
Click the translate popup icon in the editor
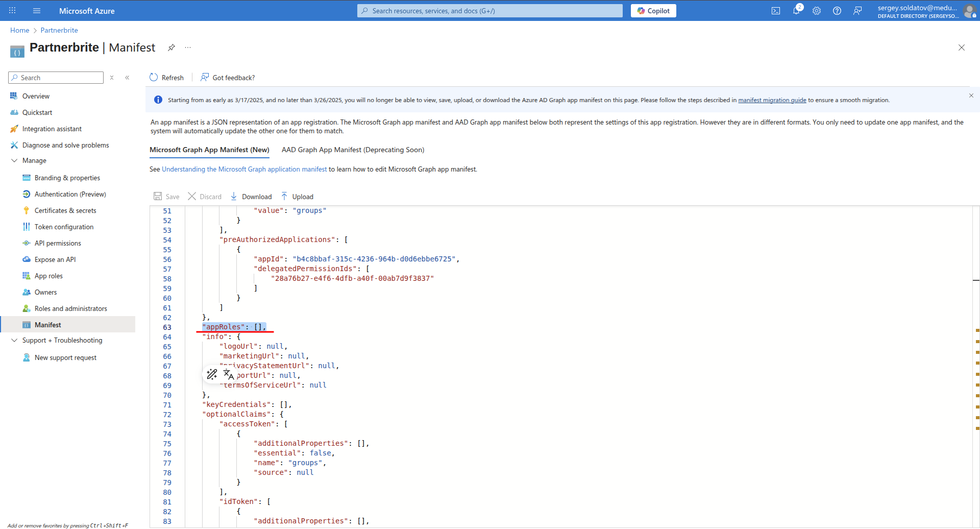pyautogui.click(x=229, y=374)
